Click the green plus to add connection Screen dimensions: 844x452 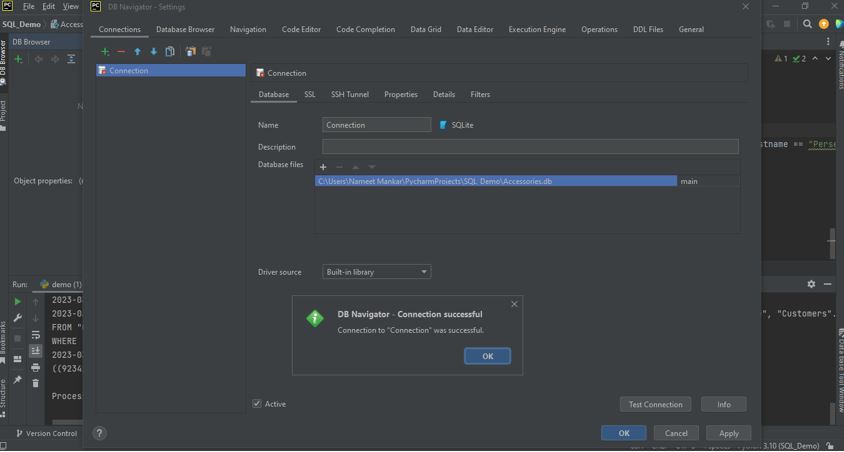click(105, 51)
